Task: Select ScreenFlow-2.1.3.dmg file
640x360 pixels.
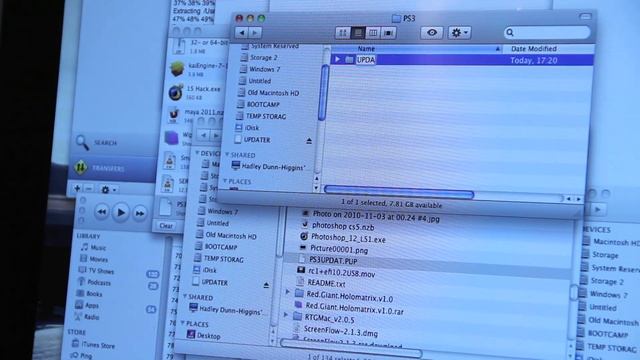Action: tap(340, 331)
